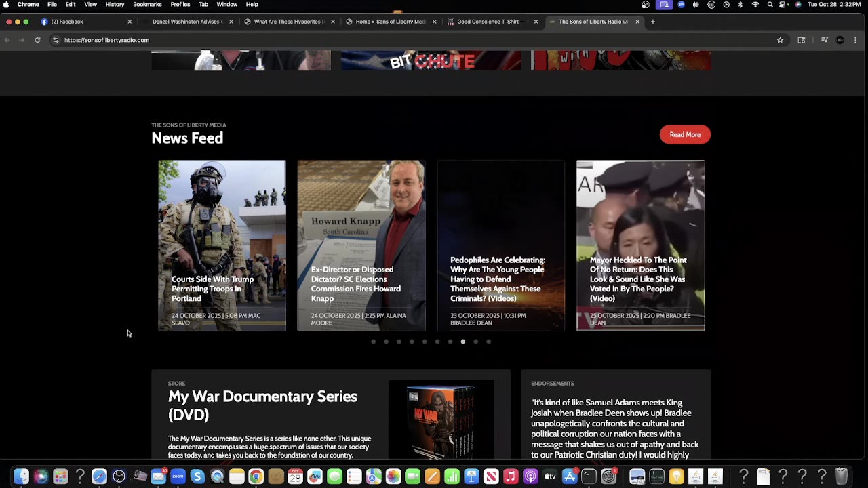Select the first News Feed carousel dot
This screenshot has height=488, width=868.
[x=373, y=342]
